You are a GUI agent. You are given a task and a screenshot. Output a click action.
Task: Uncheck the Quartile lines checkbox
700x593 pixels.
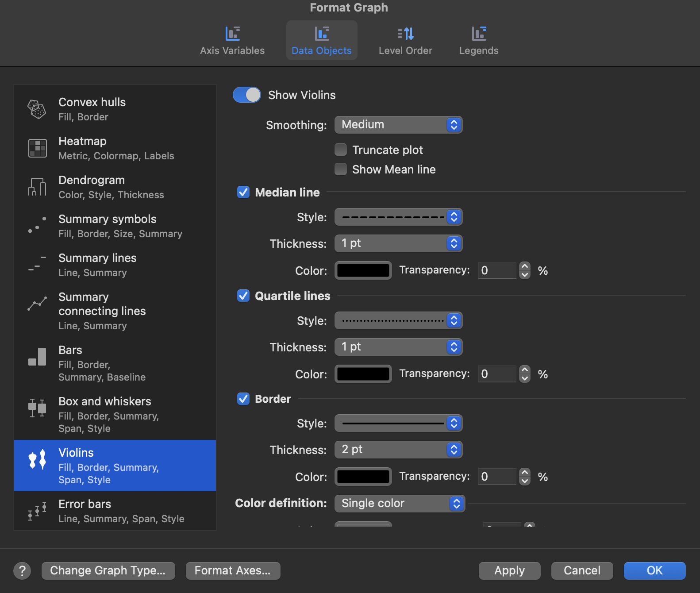[243, 296]
